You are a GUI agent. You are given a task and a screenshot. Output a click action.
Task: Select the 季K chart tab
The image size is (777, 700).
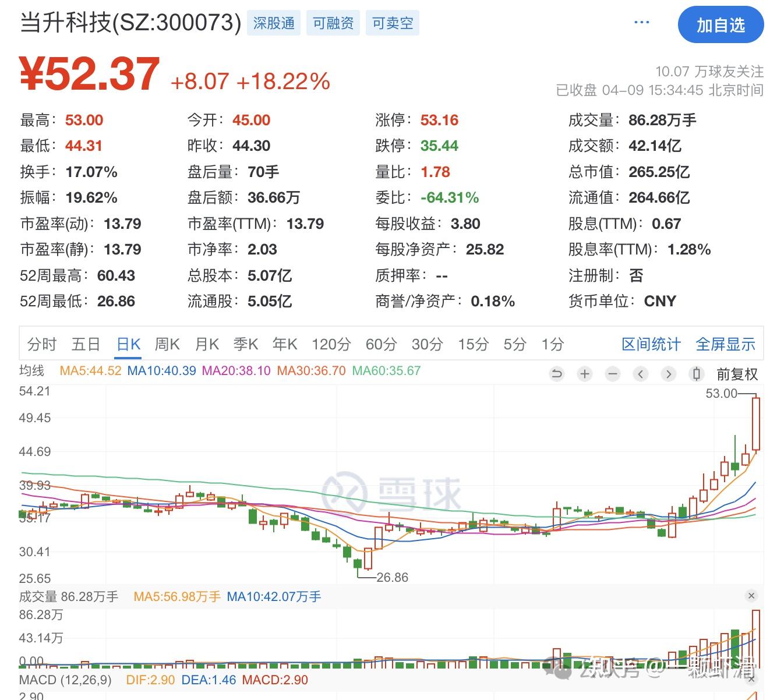[246, 344]
